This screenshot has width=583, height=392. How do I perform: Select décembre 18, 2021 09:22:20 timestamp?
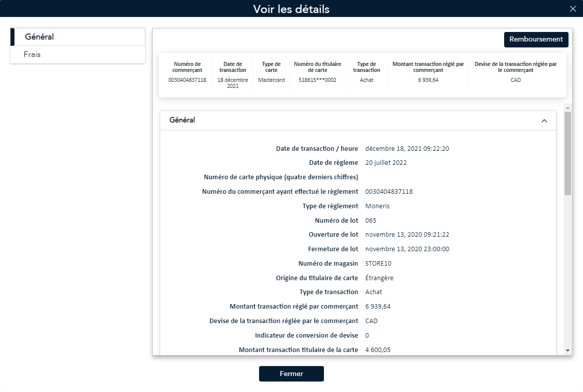(x=407, y=149)
